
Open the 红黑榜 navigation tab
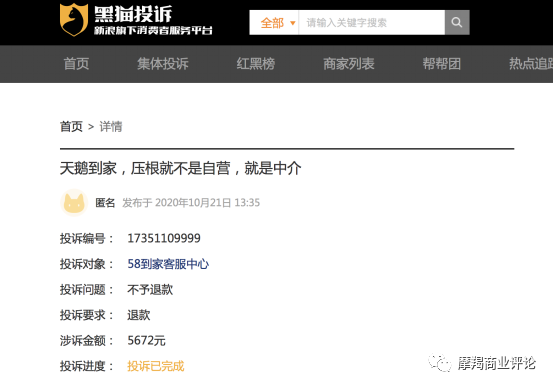pyautogui.click(x=256, y=64)
